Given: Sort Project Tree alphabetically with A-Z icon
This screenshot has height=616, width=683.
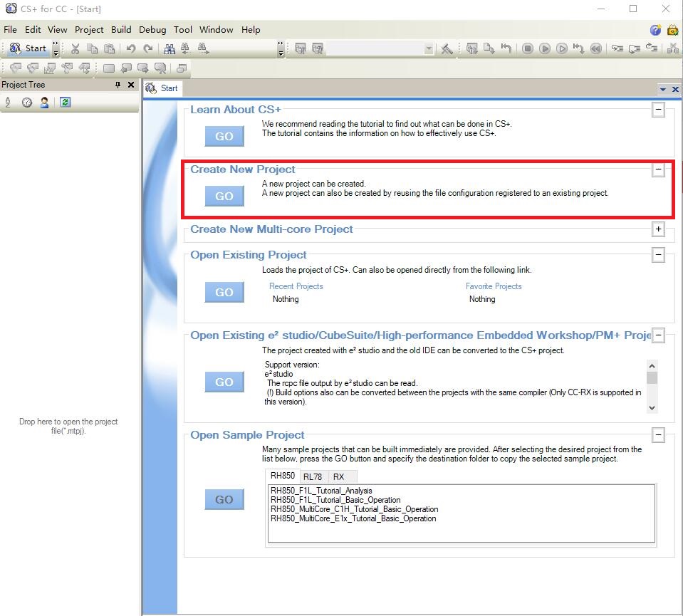Looking at the screenshot, I should coord(8,103).
